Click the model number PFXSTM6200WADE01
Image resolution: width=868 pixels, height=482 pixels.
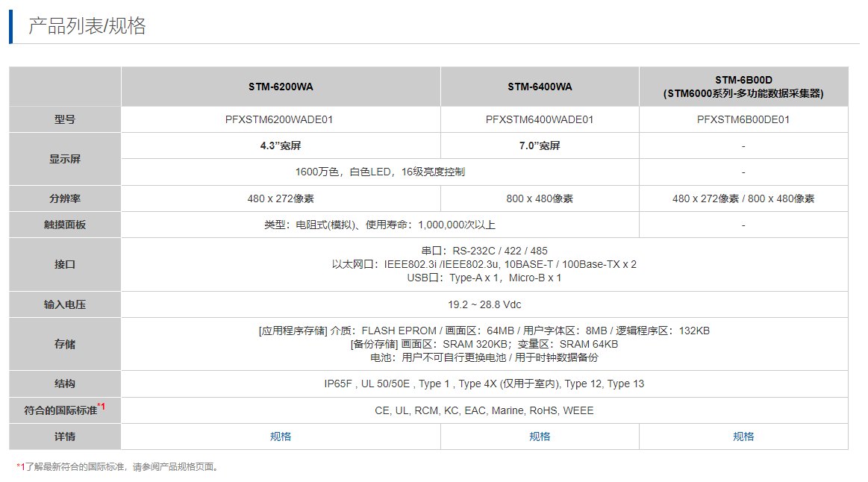point(279,119)
